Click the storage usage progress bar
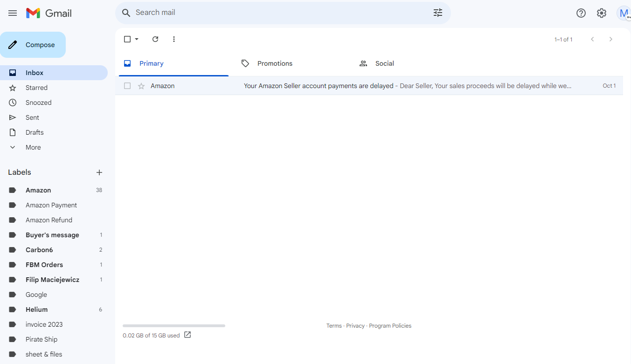The image size is (631, 364). [174, 326]
